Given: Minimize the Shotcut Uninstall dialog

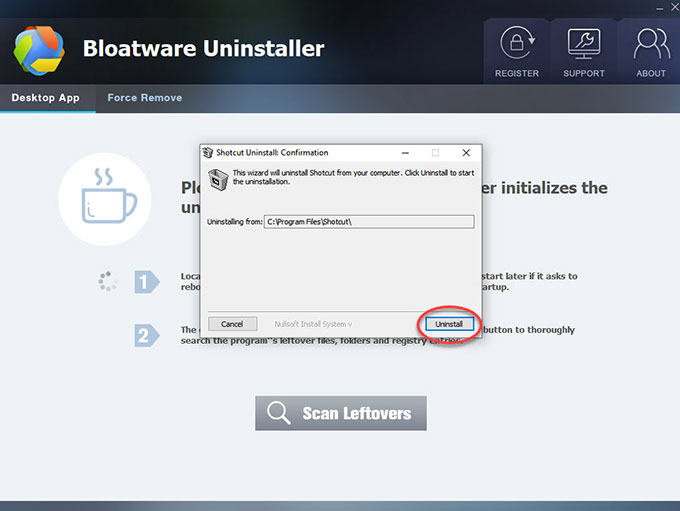Looking at the screenshot, I should point(405,153).
